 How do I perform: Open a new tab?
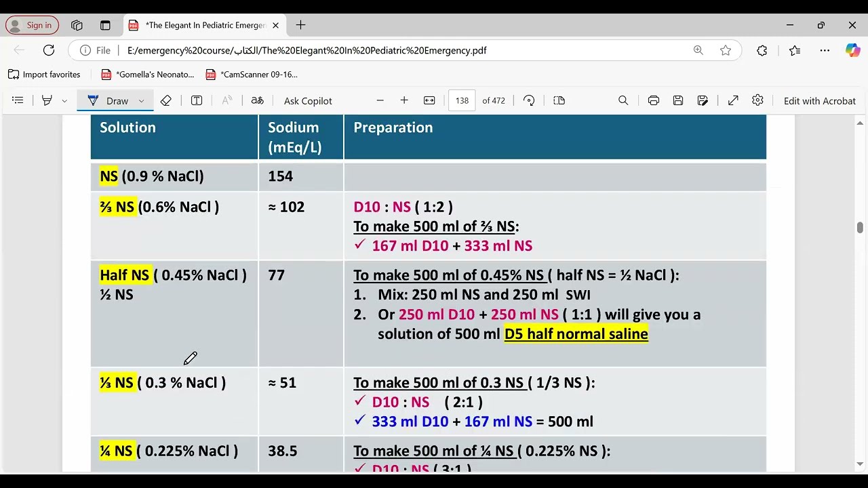tap(300, 25)
